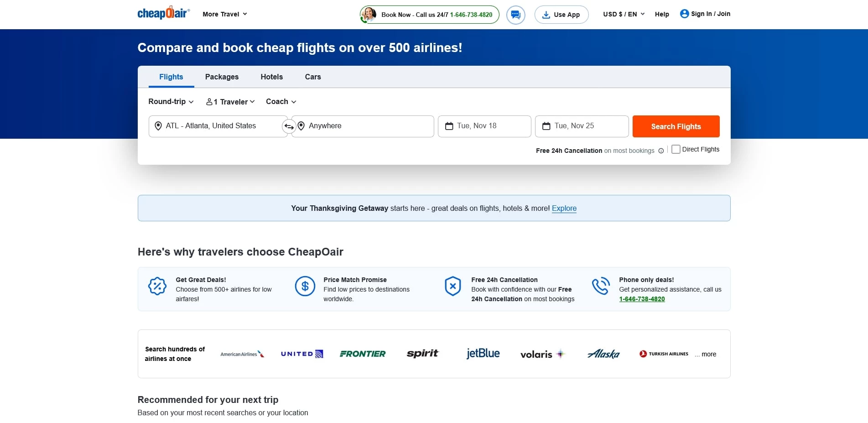The image size is (868, 423).
Task: Call the 1-646-738-4820 phone deals link
Action: 642,299
